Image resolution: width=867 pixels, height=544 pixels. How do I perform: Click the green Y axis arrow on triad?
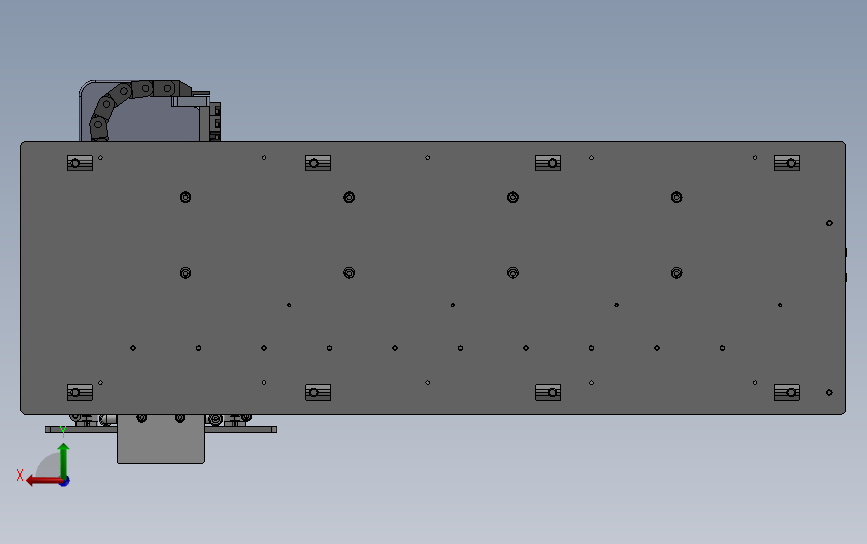[x=64, y=460]
